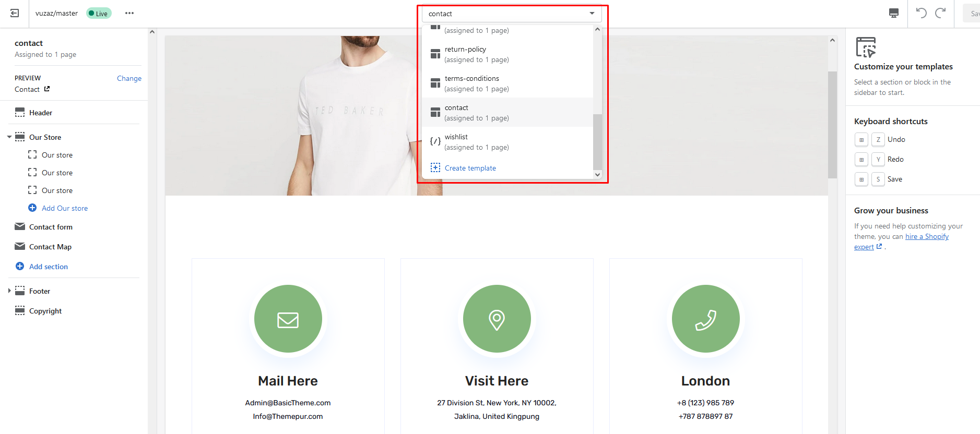Open the three-dot theme actions menu
Image resolution: width=980 pixels, height=434 pixels.
[x=129, y=13]
